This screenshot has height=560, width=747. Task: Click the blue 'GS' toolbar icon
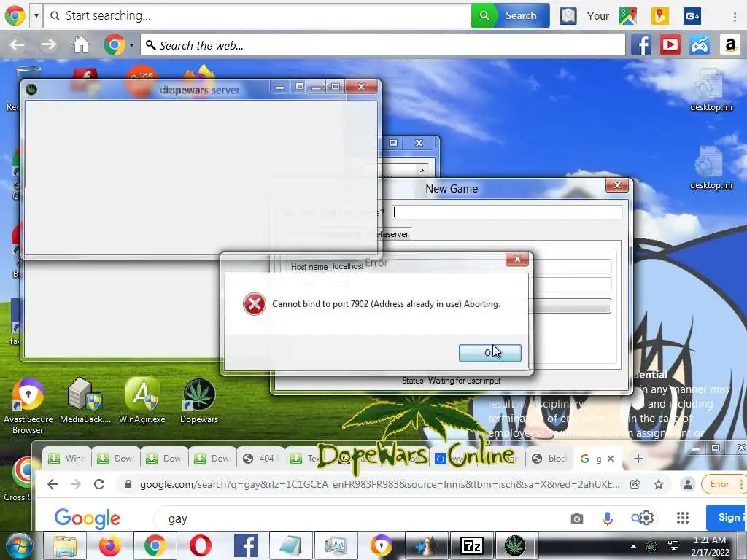click(692, 16)
